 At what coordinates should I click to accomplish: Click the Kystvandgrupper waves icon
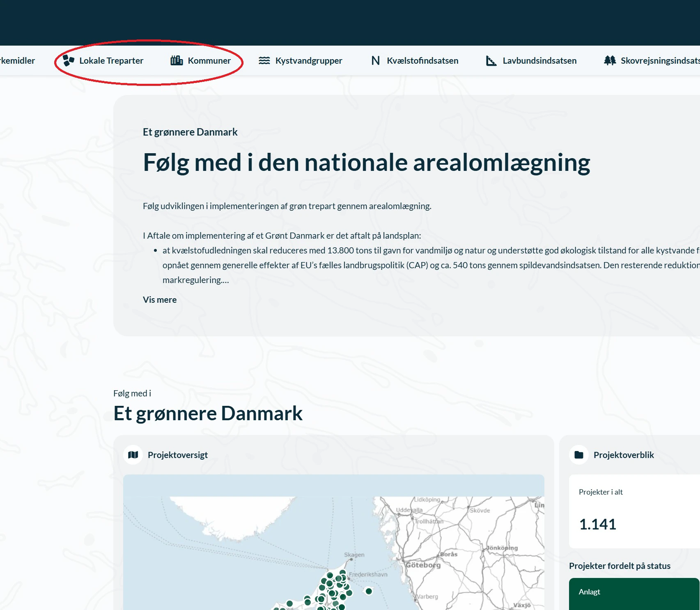(264, 61)
